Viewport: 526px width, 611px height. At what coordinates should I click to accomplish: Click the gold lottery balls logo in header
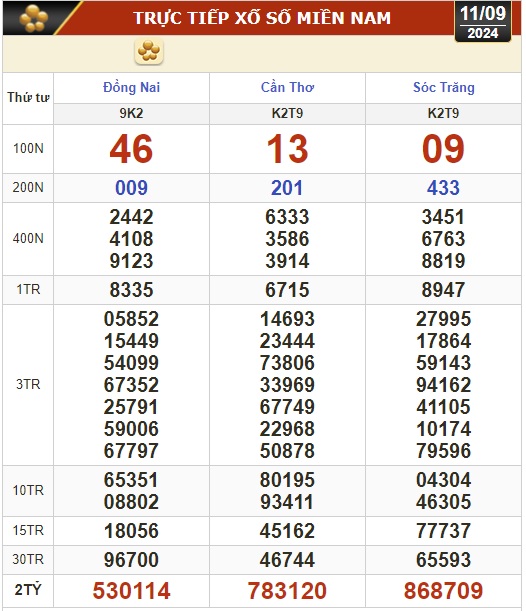pos(34,18)
